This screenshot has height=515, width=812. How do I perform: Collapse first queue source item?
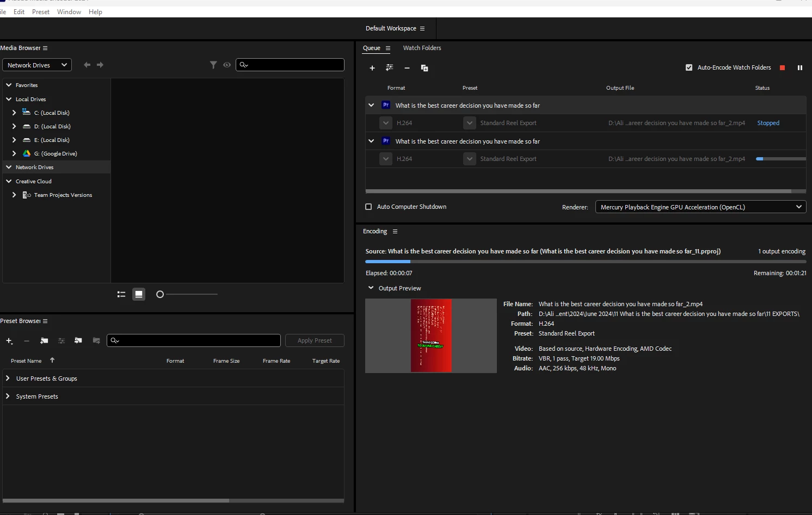(x=371, y=105)
